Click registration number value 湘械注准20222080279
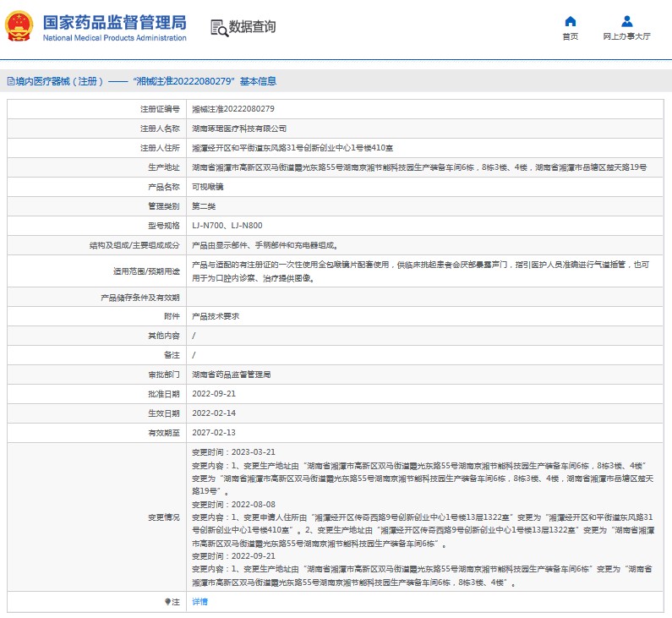This screenshot has width=672, height=618. 233,109
